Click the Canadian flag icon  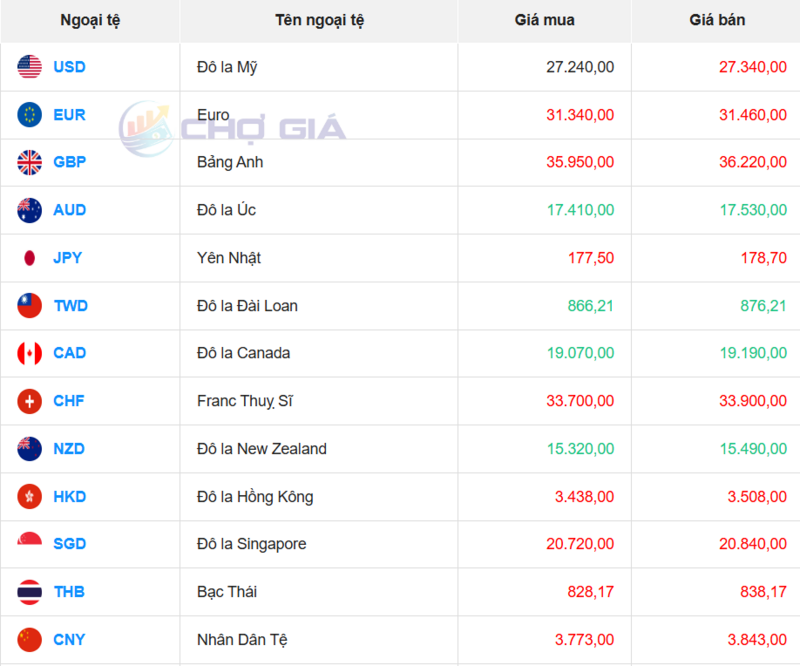(29, 353)
